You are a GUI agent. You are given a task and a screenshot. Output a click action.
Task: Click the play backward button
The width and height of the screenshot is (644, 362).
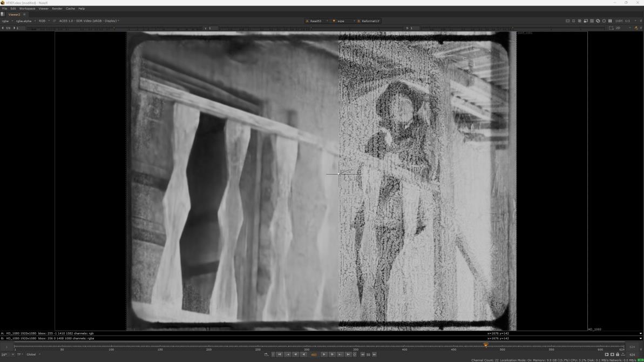[x=303, y=354]
